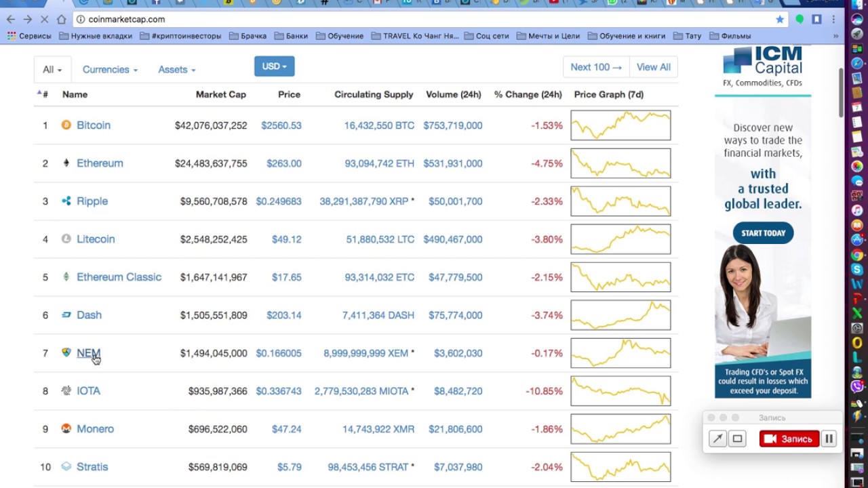Viewport: 868px width, 488px height.
Task: Click the browser home icon
Action: tap(62, 20)
